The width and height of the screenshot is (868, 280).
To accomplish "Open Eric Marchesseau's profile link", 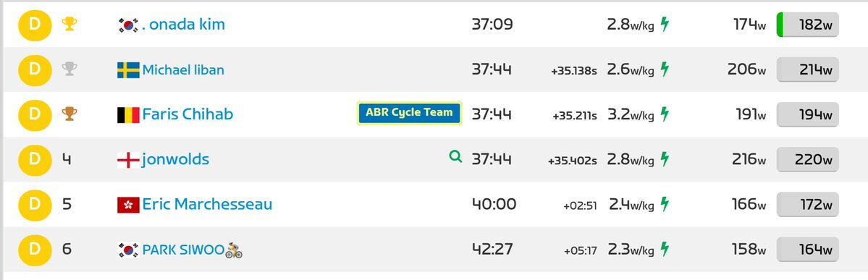I will (207, 204).
